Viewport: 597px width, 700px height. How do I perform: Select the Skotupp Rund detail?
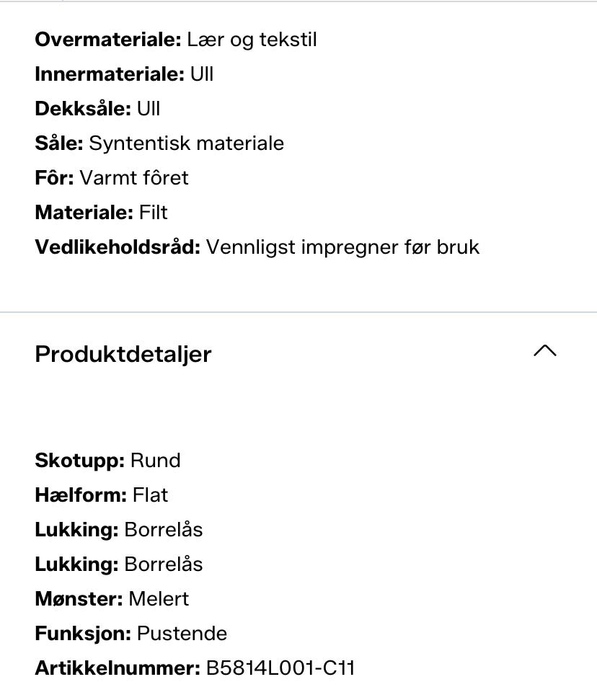click(107, 460)
